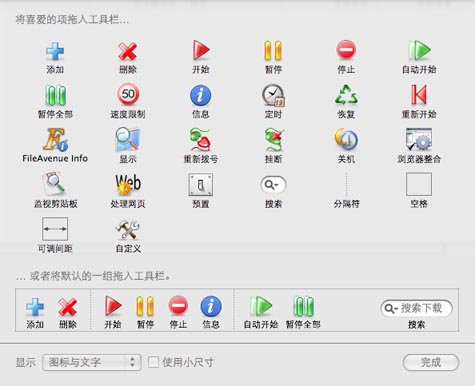Click the red 重新开始 restart icon
475x386 pixels.
pos(419,95)
